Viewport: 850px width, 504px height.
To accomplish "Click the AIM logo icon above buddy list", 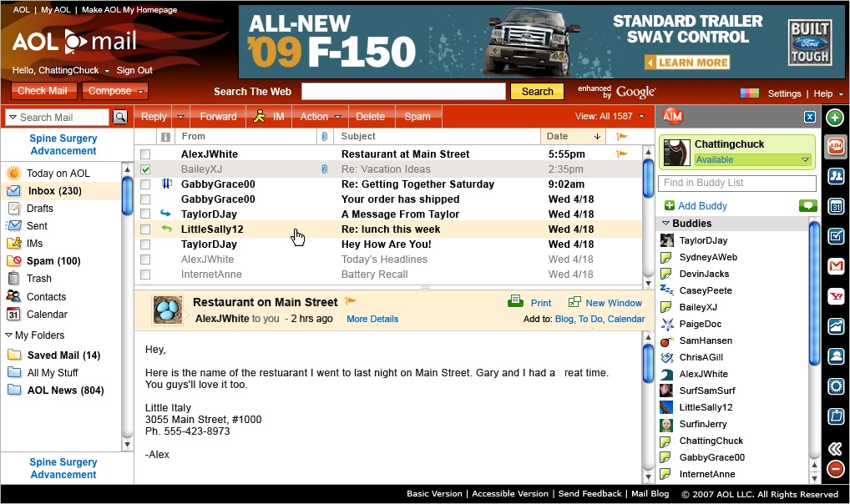I will click(672, 116).
